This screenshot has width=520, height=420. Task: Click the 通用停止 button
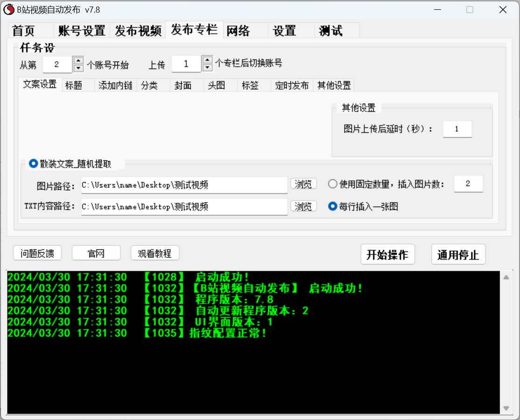pyautogui.click(x=458, y=254)
